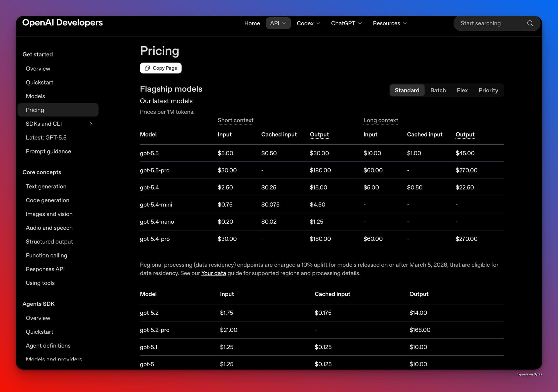Switch to the Priority pricing tab
This screenshot has height=392, width=558.
tap(488, 90)
